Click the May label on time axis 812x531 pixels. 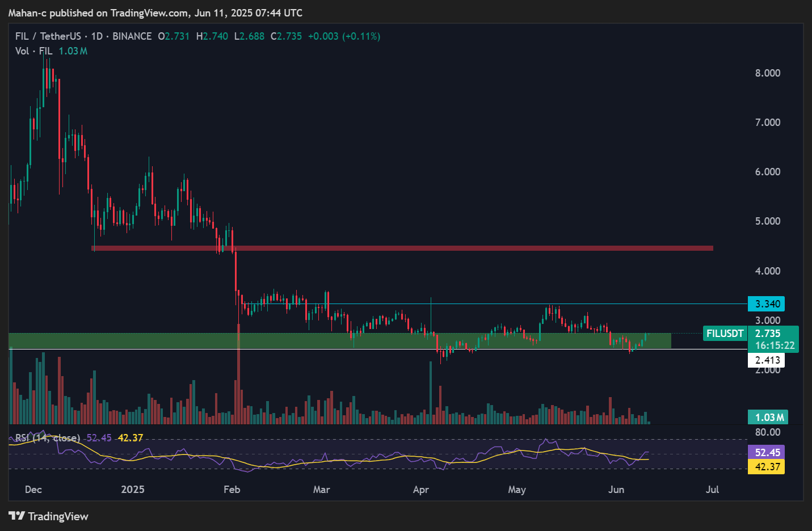point(516,490)
